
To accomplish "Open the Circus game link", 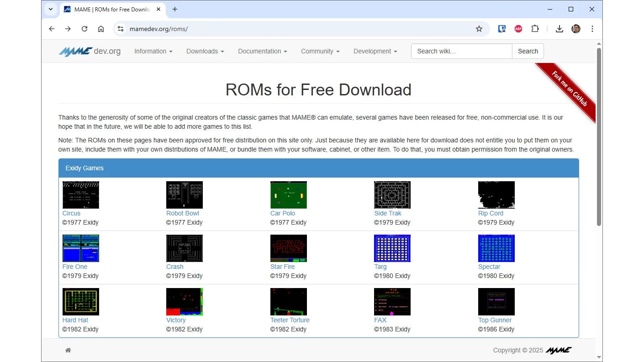I will coord(71,213).
